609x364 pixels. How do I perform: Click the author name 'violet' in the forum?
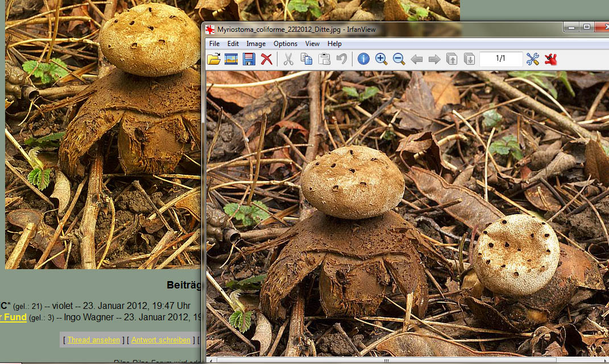click(63, 306)
